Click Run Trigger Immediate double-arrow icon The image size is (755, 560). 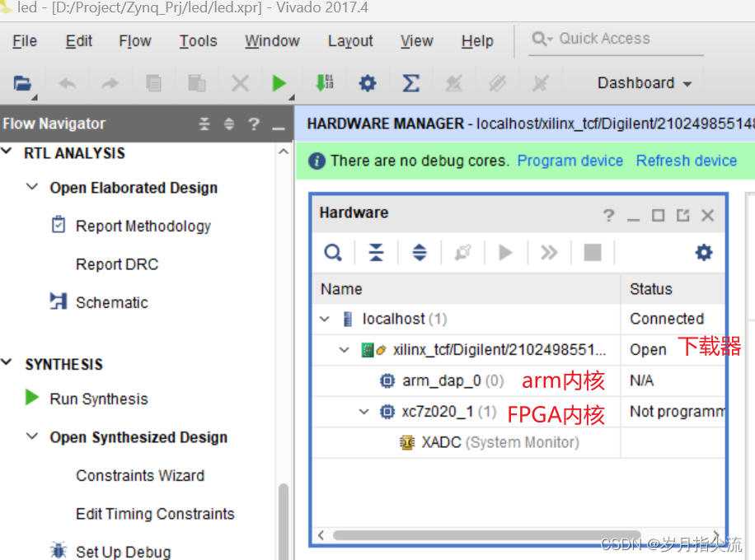549,252
